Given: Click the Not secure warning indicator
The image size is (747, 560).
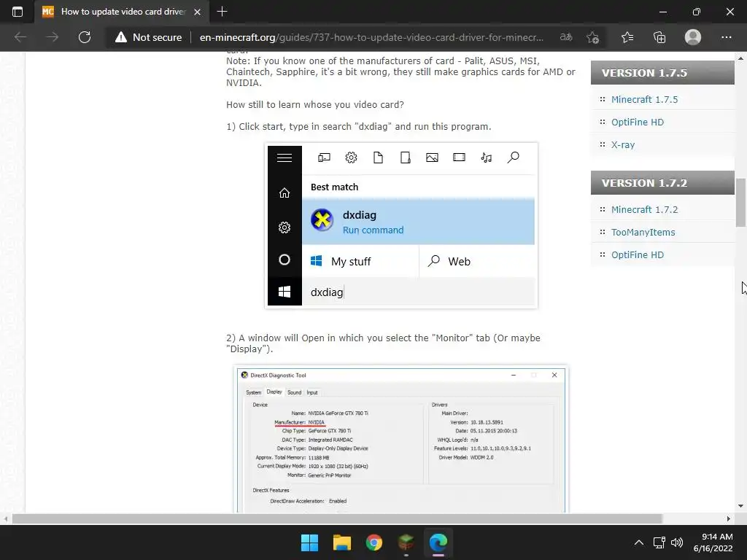Looking at the screenshot, I should tap(149, 37).
